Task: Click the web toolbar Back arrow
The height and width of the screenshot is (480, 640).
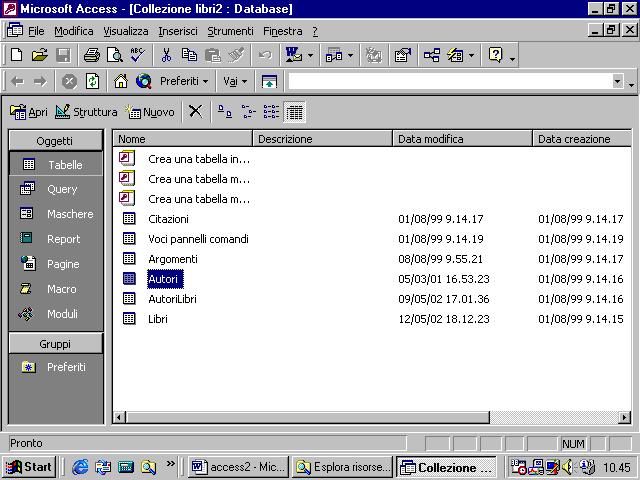Action: click(x=17, y=82)
